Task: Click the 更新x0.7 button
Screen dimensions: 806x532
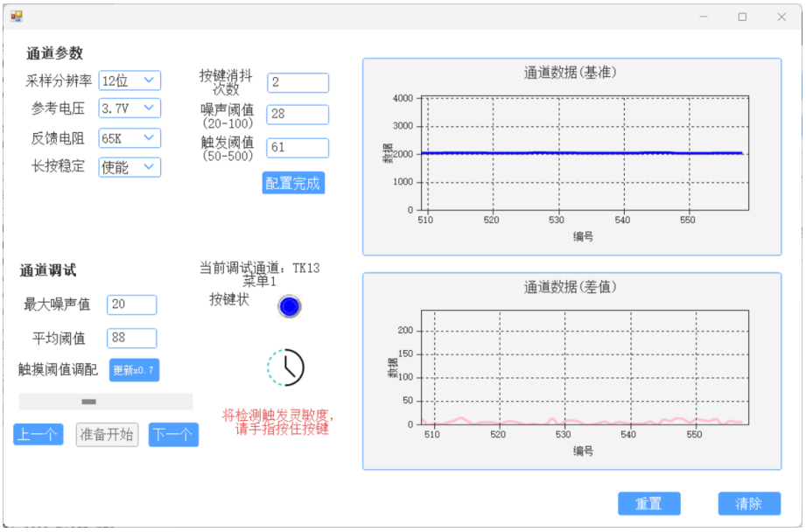Action: [134, 370]
